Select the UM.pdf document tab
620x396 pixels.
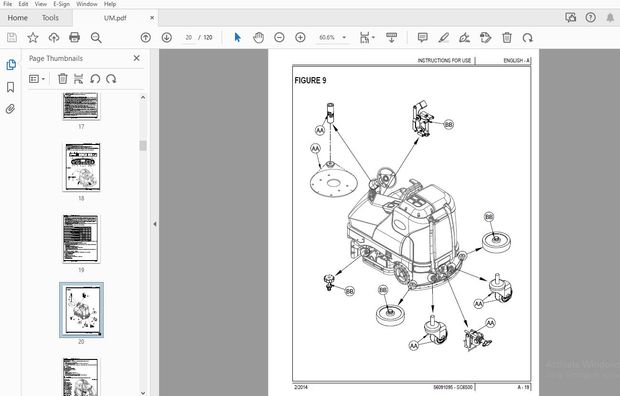coord(115,18)
